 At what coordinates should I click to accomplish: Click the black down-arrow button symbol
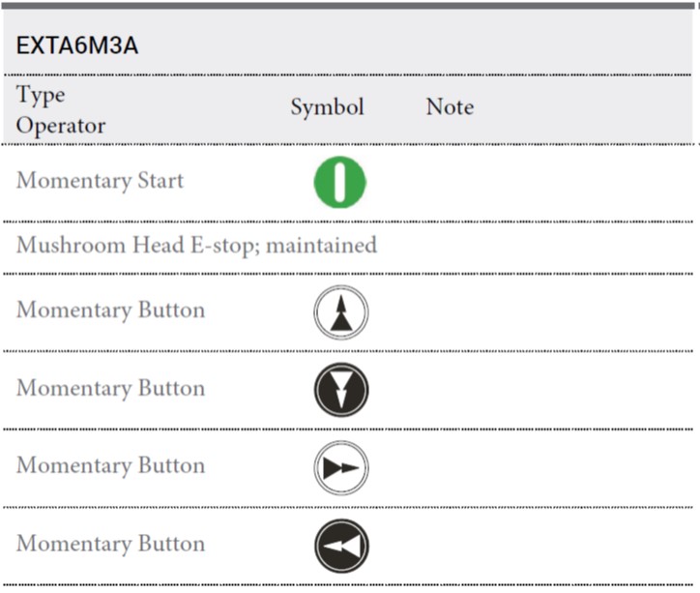[x=341, y=390]
